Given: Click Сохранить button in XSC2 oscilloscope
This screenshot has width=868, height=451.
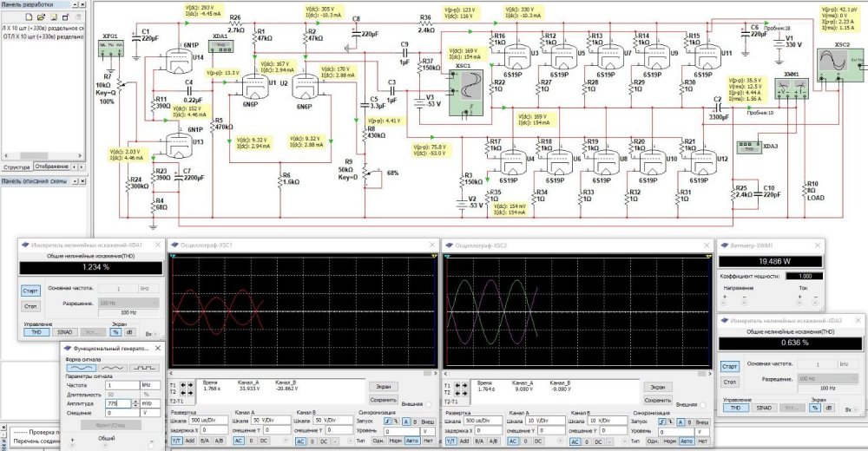Looking at the screenshot, I should click(x=656, y=399).
